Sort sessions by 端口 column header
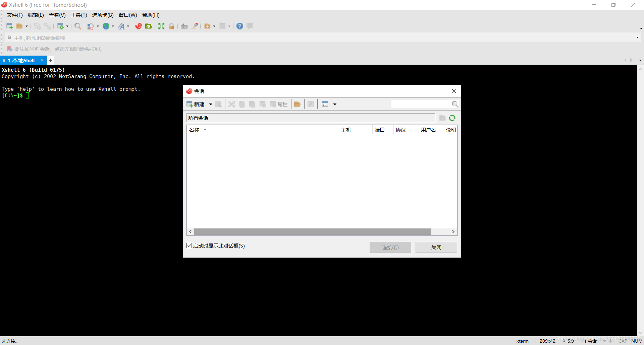Image resolution: width=644 pixels, height=345 pixels. click(x=383, y=130)
